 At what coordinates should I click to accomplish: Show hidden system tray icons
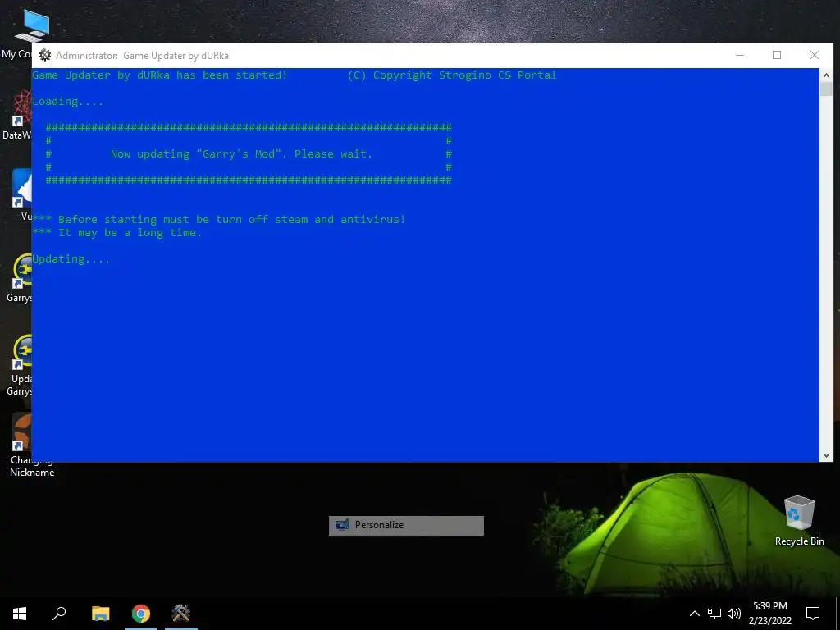coord(694,614)
